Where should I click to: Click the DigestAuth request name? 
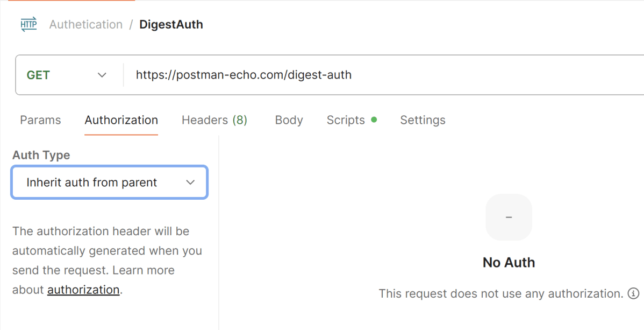171,25
